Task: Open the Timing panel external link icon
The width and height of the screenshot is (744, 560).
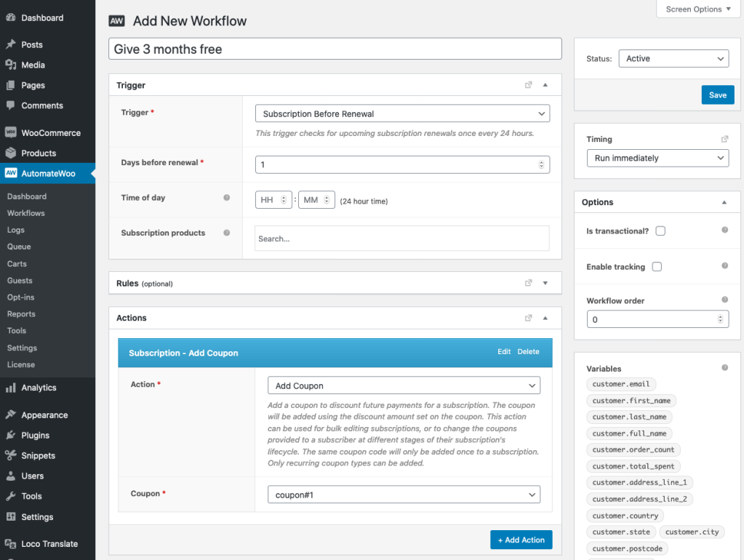Action: point(724,139)
